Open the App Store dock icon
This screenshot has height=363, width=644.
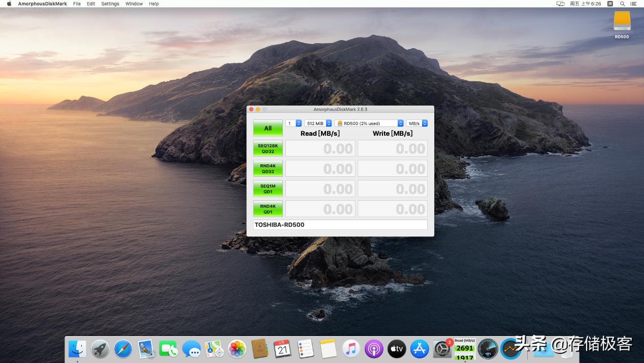click(x=420, y=349)
